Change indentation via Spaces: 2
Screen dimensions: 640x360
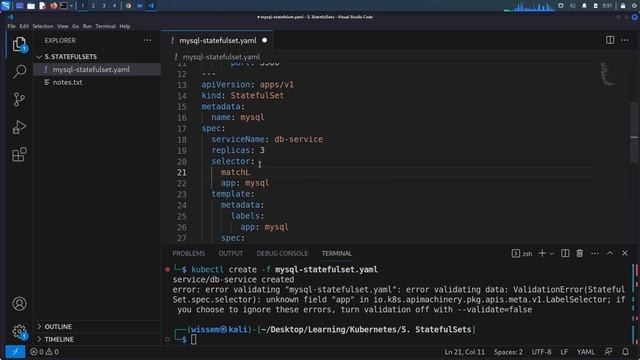(508, 352)
